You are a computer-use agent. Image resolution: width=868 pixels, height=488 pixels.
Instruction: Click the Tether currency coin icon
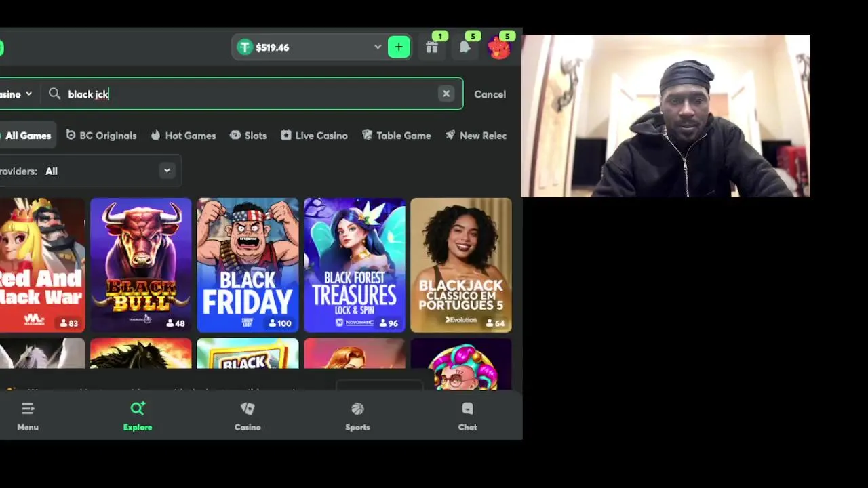click(x=245, y=47)
